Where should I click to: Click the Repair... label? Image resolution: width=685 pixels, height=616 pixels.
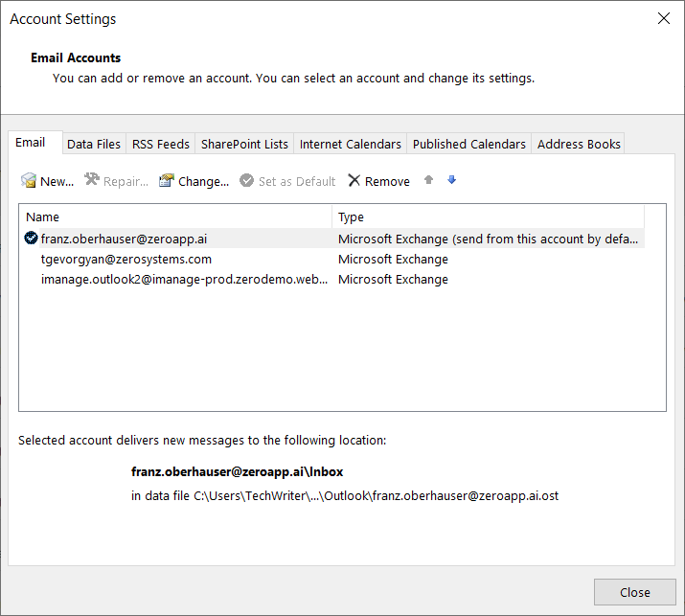pos(126,181)
